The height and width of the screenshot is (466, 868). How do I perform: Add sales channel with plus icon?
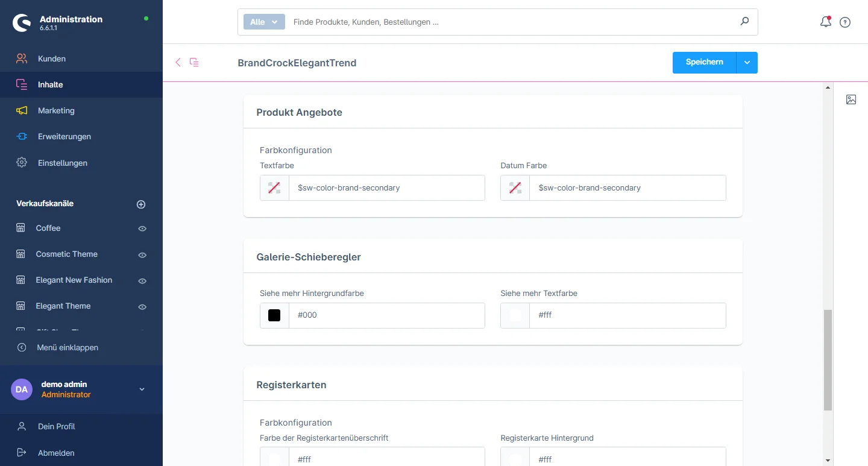pyautogui.click(x=141, y=204)
